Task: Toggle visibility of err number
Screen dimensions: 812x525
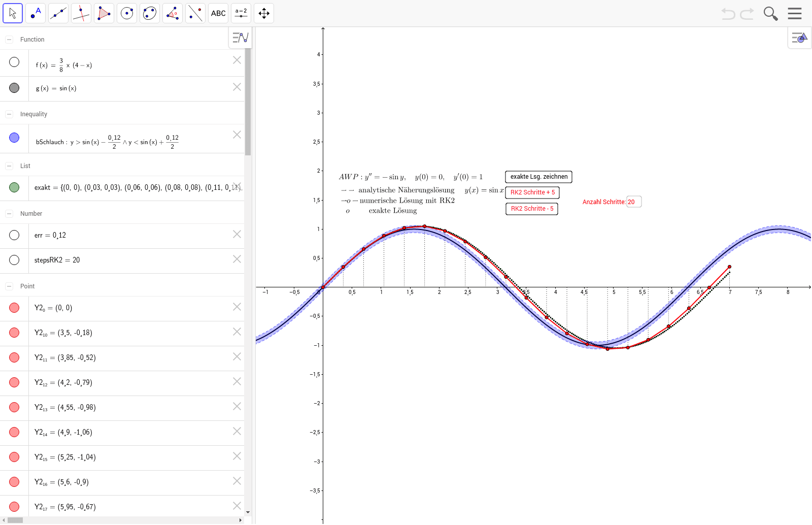Action: 14,235
